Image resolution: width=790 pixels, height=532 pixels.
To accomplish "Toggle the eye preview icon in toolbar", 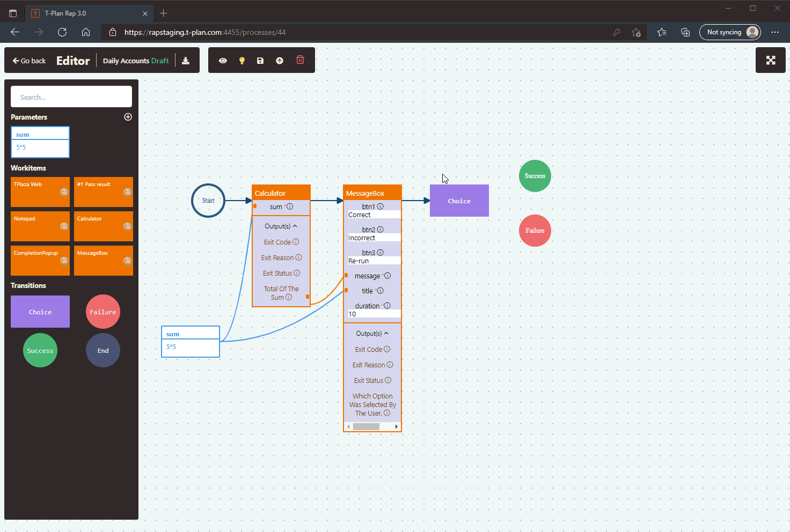I will (x=223, y=61).
